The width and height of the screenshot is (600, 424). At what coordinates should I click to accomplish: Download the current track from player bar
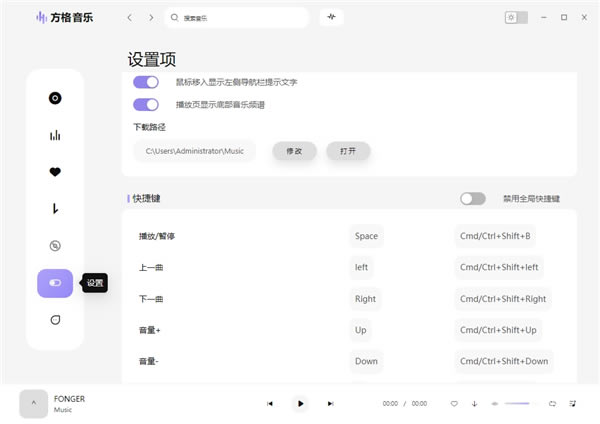[x=474, y=403]
